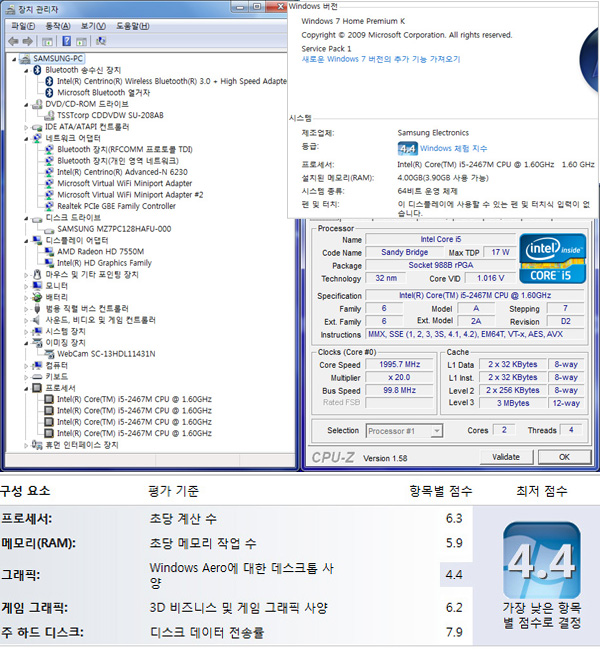Viewport: 600px width, 650px height.
Task: Click the network icon beside Realtek PCIe GBE Family Controller
Action: point(49,206)
